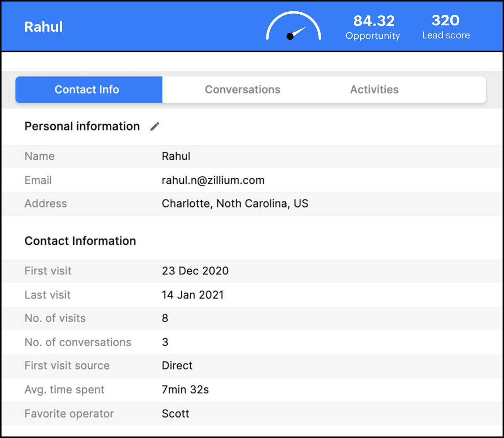Select the Contact Info tab
Screen dimensions: 504x438
[87, 90]
